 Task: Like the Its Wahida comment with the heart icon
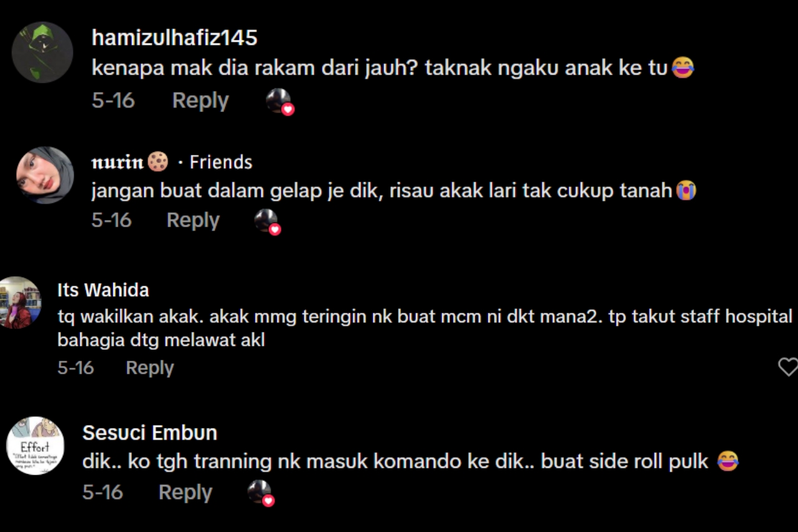pos(788,367)
